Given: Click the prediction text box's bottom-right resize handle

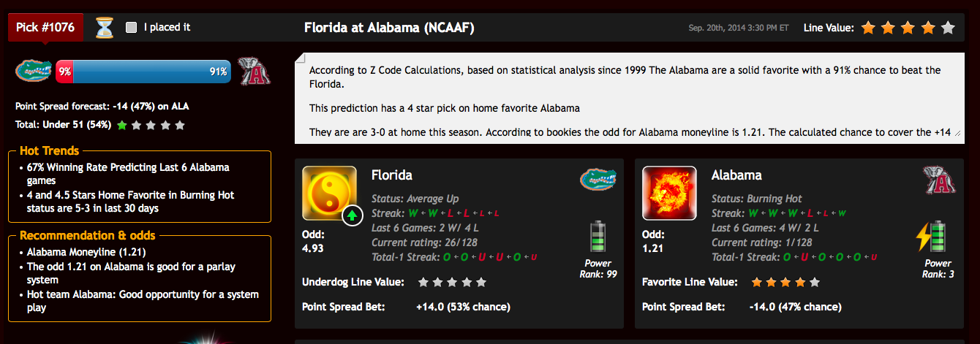Looking at the screenshot, I should [x=957, y=134].
